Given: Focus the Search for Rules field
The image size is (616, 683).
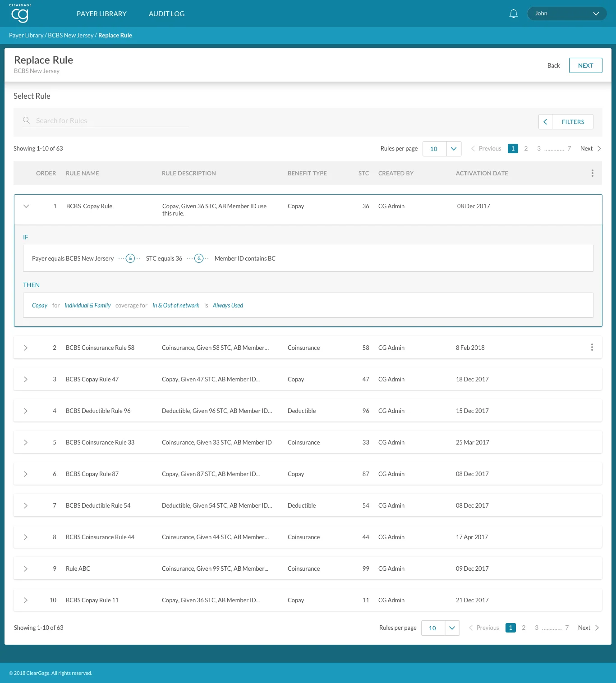Looking at the screenshot, I should point(106,120).
